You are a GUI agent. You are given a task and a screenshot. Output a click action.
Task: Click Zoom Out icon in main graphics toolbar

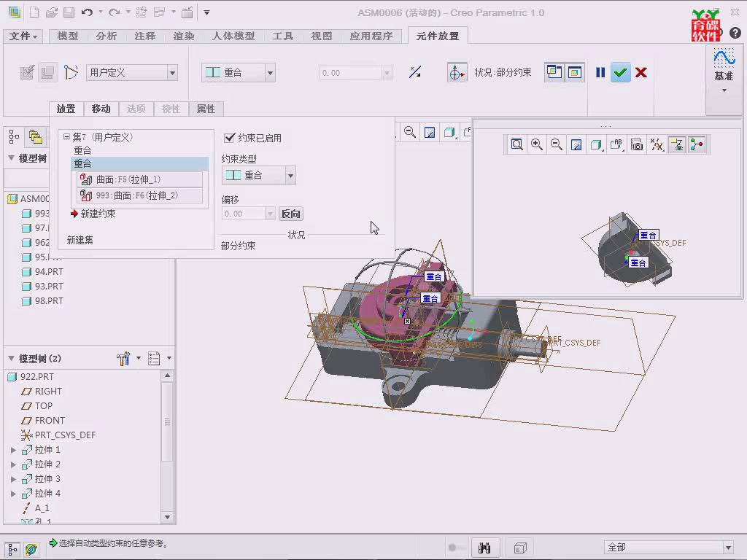(410, 132)
